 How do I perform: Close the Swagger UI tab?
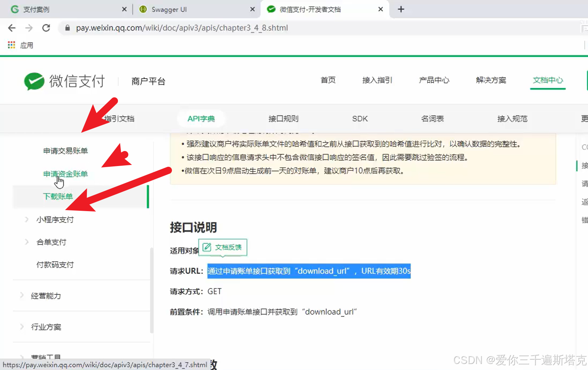[x=252, y=9]
